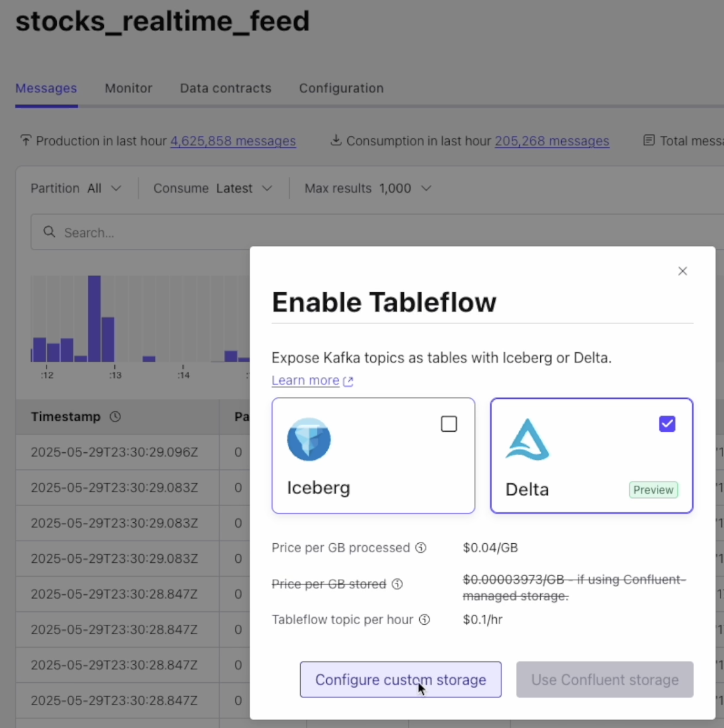Open info for Price per GB processed

[421, 547]
